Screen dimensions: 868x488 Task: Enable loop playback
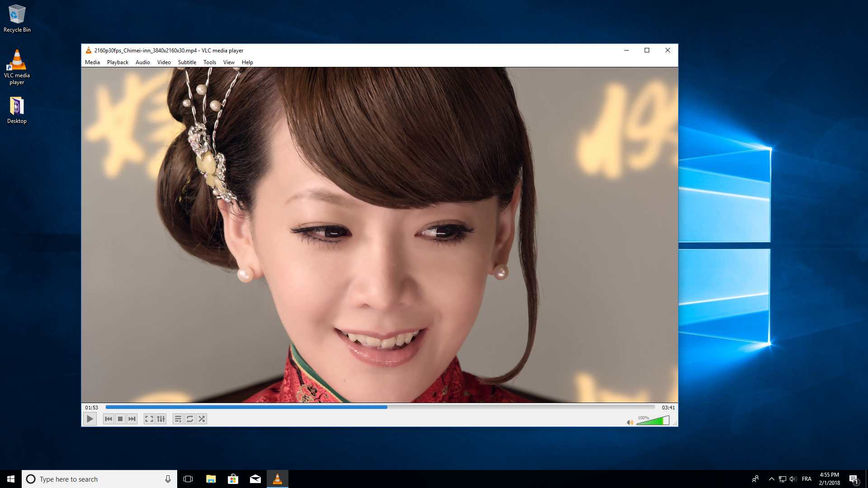click(x=189, y=419)
